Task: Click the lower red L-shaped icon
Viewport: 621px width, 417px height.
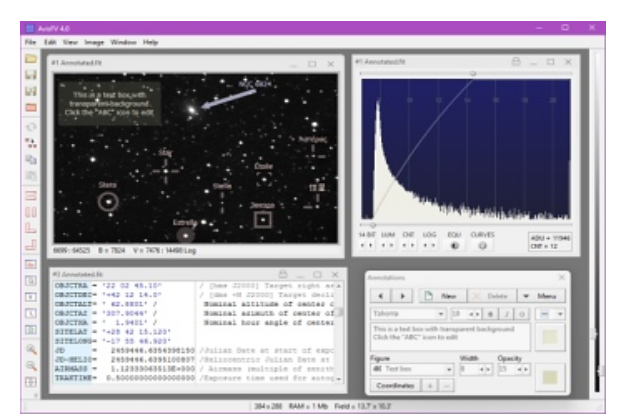Action: (x=31, y=245)
